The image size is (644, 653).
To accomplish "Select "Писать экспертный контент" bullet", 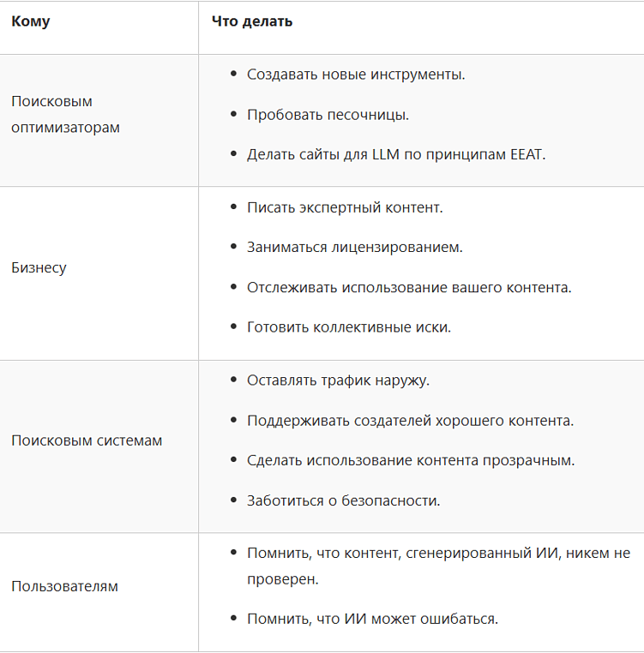I will [x=345, y=207].
